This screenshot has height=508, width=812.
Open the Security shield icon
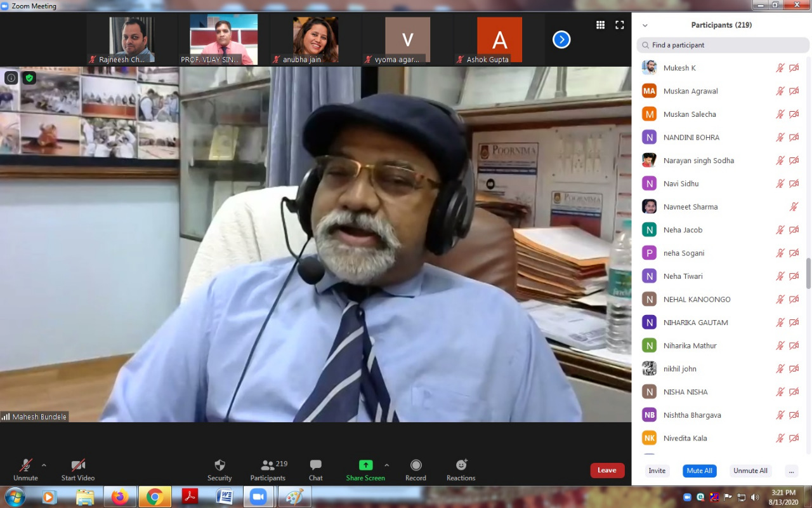point(219,465)
